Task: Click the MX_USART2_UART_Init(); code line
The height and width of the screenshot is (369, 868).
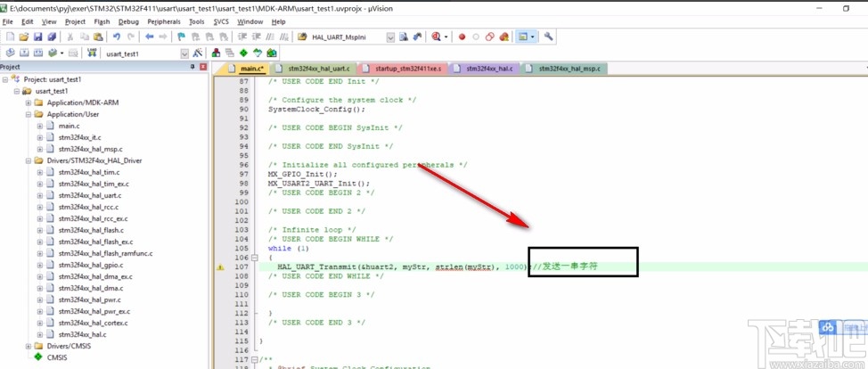Action: coord(319,184)
